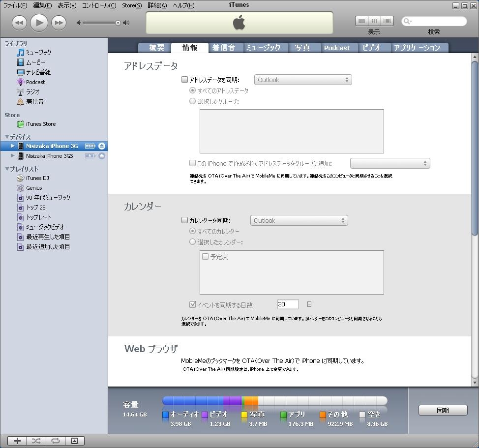The image size is (479, 448).
Task: Open ミュージック in the library sidebar
Action: point(38,53)
